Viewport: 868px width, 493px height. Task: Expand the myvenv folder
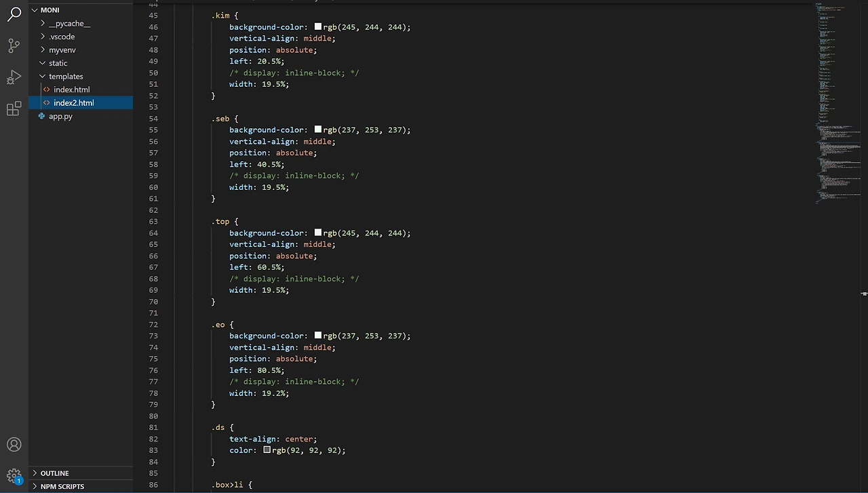43,50
